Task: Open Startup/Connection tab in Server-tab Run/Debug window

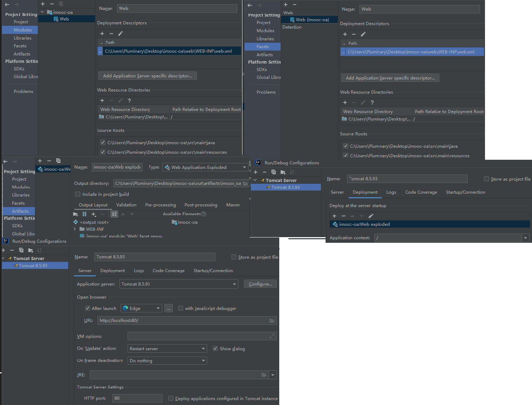Action: 213,271
